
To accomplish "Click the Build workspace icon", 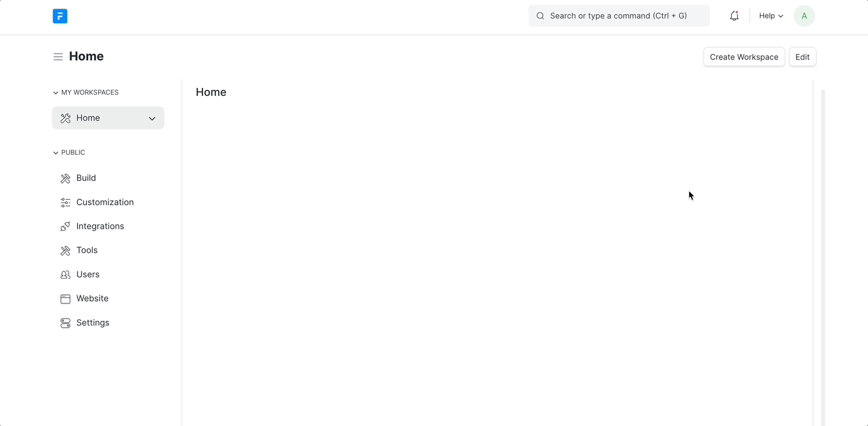I will (65, 178).
